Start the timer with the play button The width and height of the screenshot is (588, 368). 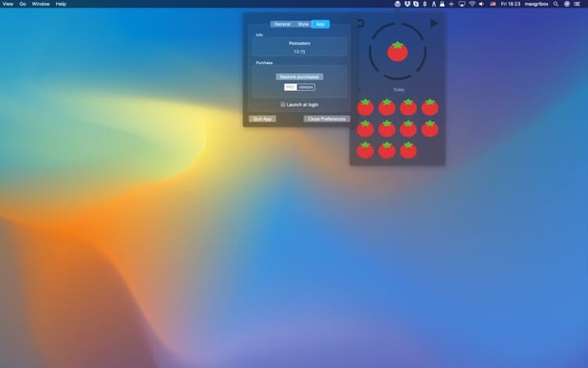pyautogui.click(x=434, y=23)
